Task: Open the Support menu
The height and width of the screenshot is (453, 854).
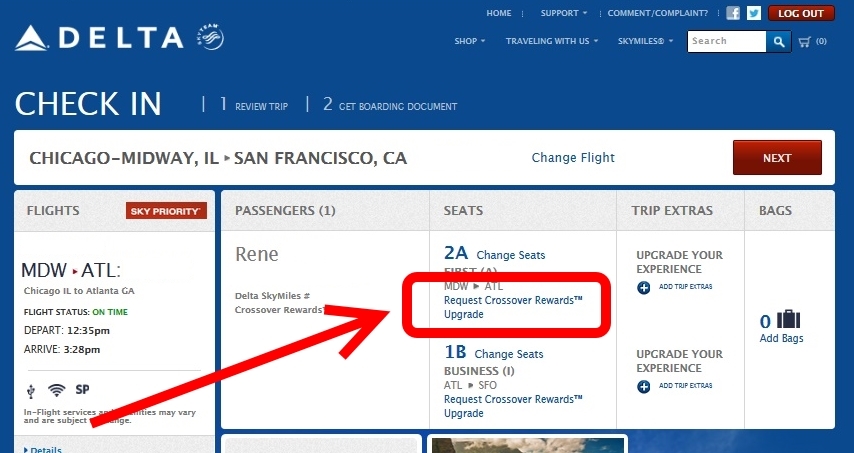Action: coord(564,13)
